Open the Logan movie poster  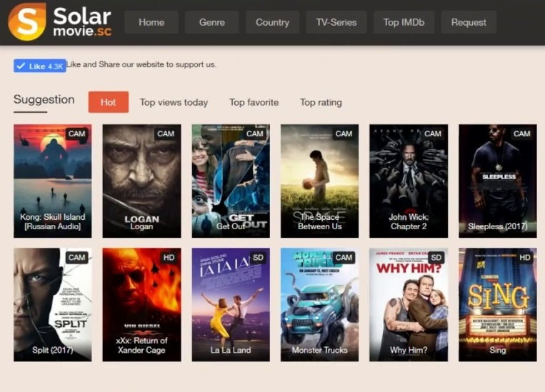[x=141, y=181]
